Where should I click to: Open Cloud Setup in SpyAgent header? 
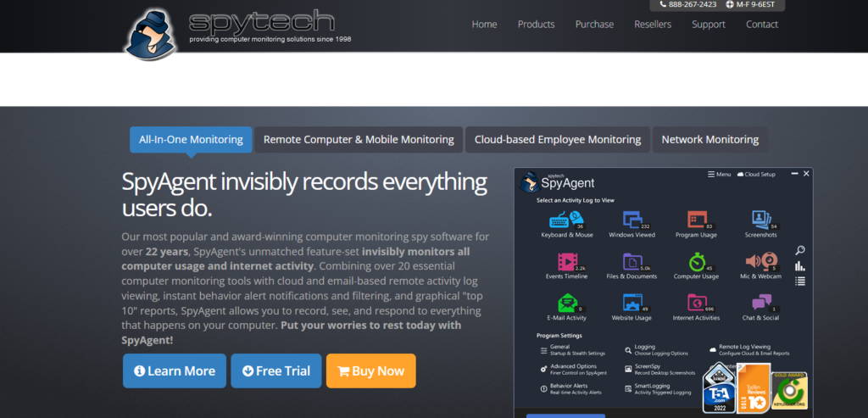tap(756, 174)
